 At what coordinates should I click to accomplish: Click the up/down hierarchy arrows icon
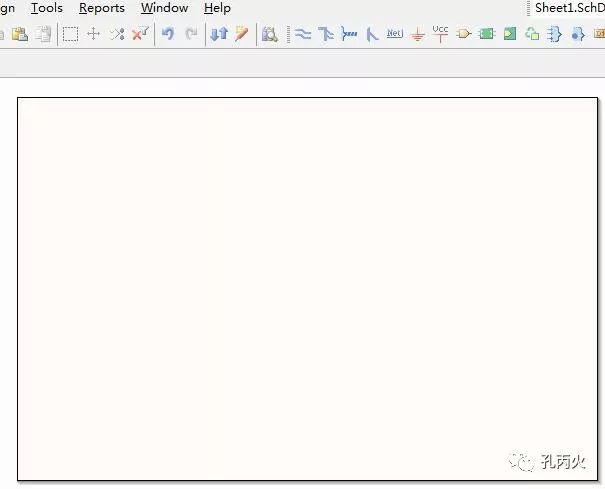219,34
